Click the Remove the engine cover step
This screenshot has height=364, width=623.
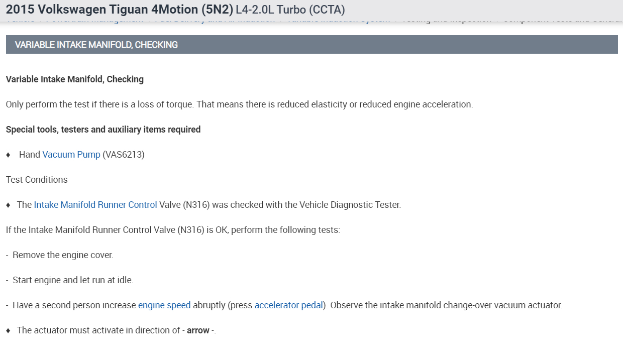coord(63,255)
